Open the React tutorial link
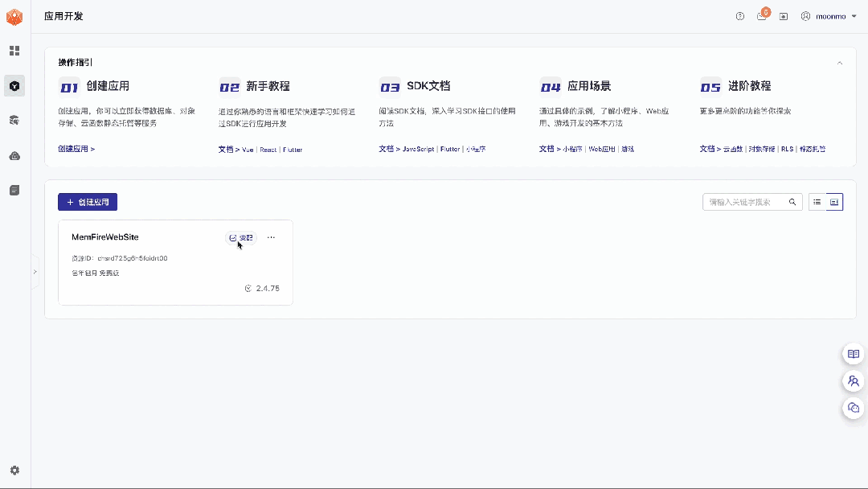The width and height of the screenshot is (868, 489). pos(268,150)
